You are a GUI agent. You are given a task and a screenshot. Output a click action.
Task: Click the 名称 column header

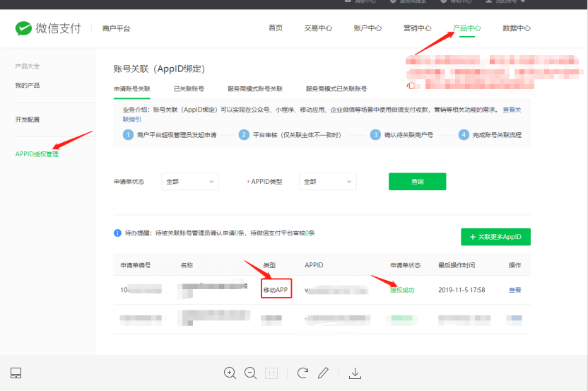(187, 265)
